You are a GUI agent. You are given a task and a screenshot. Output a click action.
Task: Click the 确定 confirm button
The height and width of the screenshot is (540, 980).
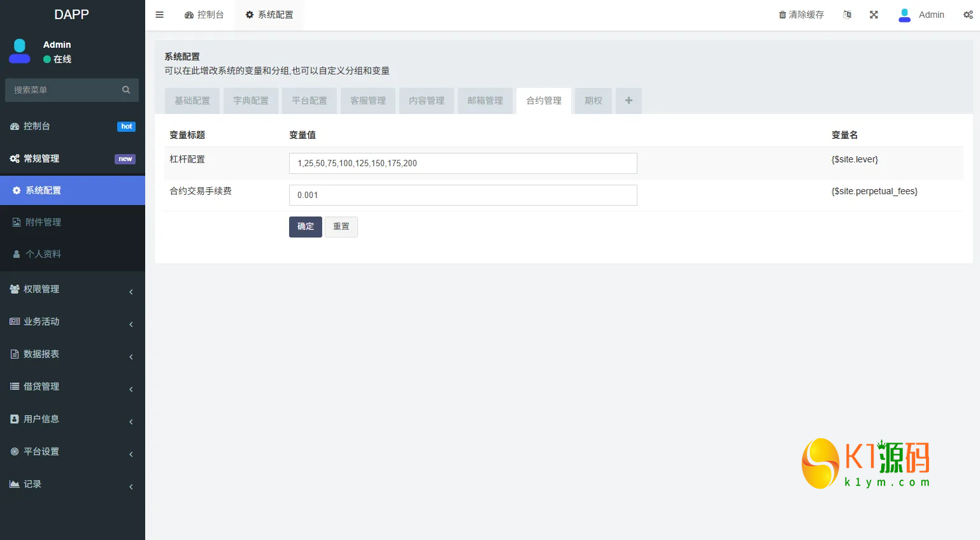[306, 227]
